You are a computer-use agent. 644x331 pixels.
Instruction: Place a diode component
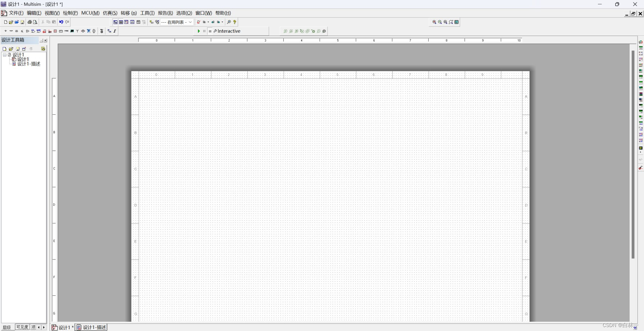17,31
